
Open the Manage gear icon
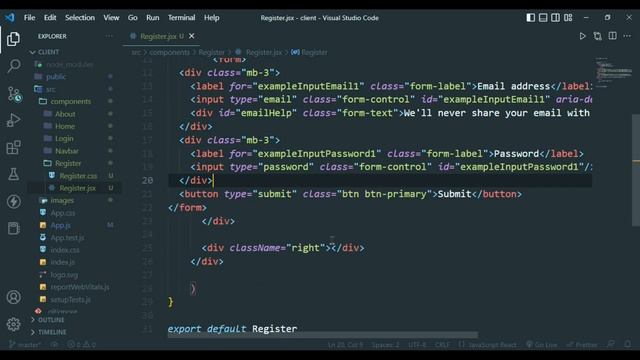(13, 324)
